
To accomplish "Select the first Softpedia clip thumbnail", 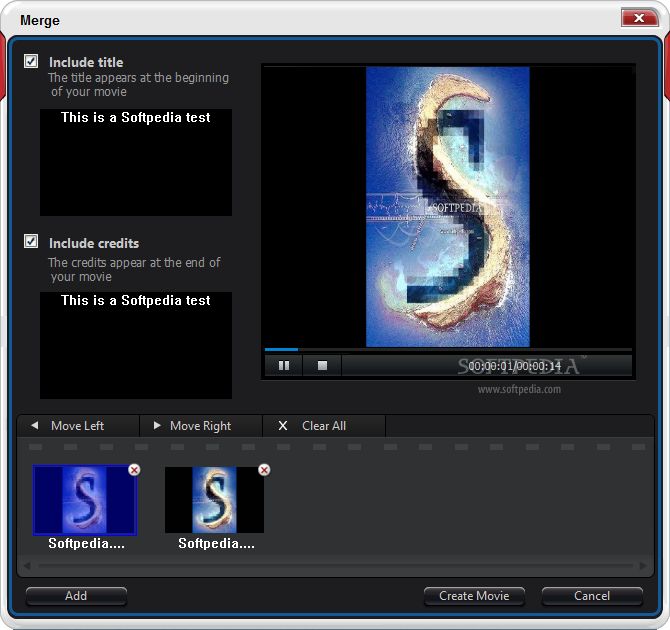I will [x=85, y=500].
